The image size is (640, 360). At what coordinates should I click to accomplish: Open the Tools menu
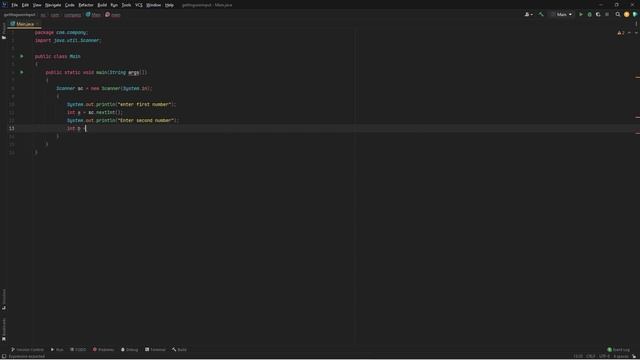(127, 5)
